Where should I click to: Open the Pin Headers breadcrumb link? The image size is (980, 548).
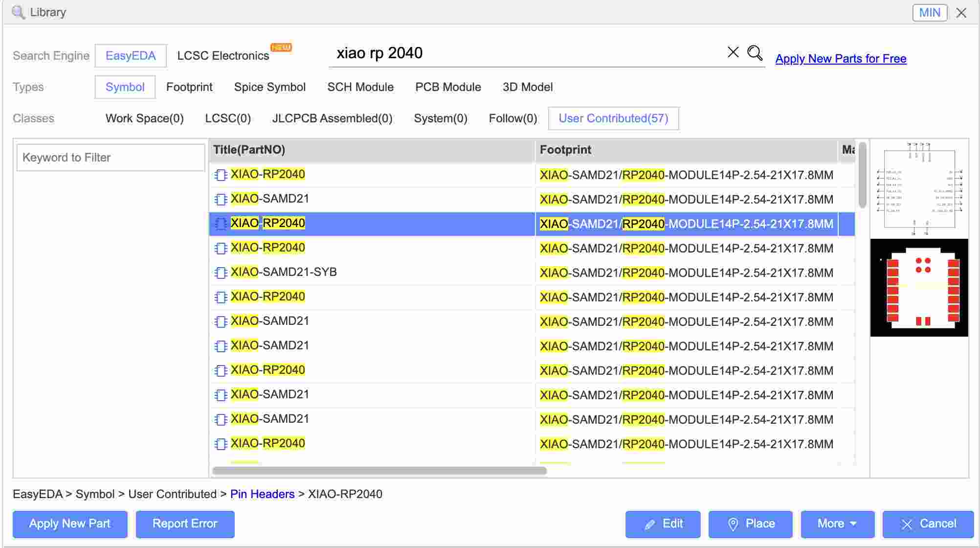coord(263,494)
